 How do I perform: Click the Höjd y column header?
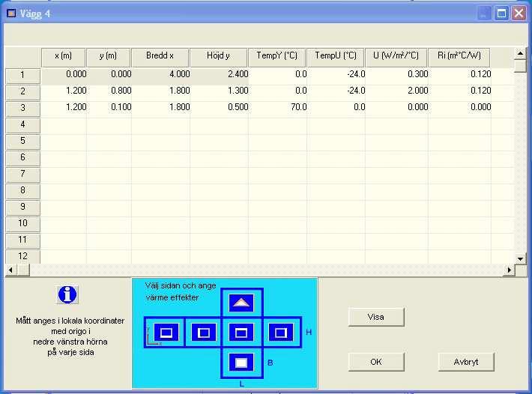[x=219, y=58]
